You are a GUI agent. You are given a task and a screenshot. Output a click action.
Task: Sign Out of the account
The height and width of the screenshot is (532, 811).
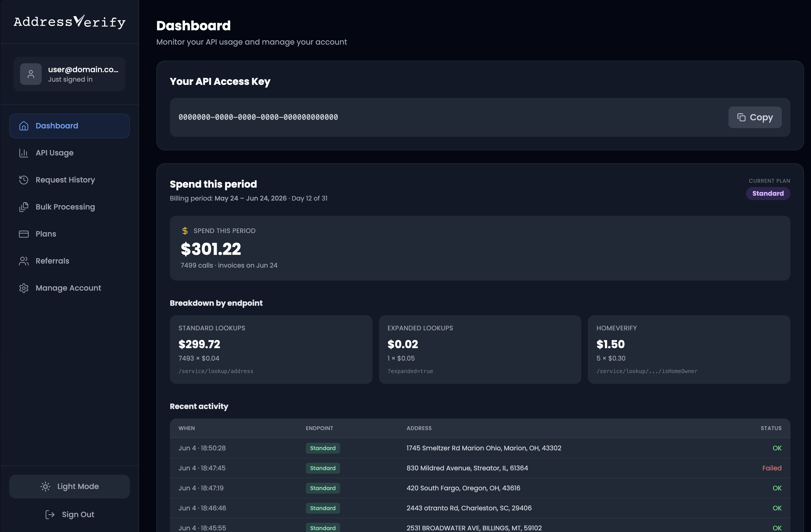(70, 515)
